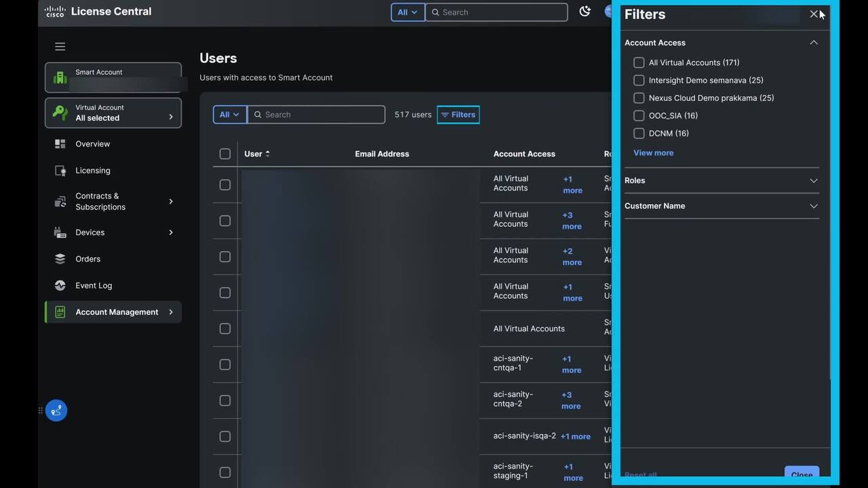This screenshot has height=488, width=868.
Task: Click the Devices sidebar icon
Action: [x=60, y=232]
